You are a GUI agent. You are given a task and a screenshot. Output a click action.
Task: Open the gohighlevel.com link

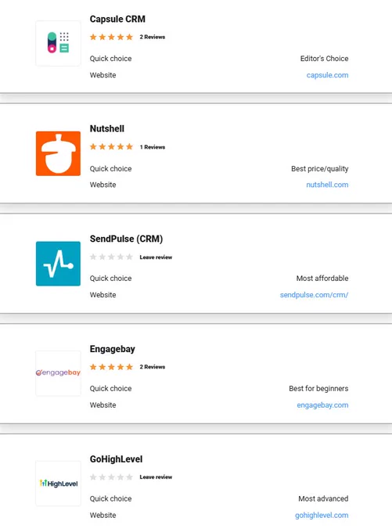coord(322,516)
